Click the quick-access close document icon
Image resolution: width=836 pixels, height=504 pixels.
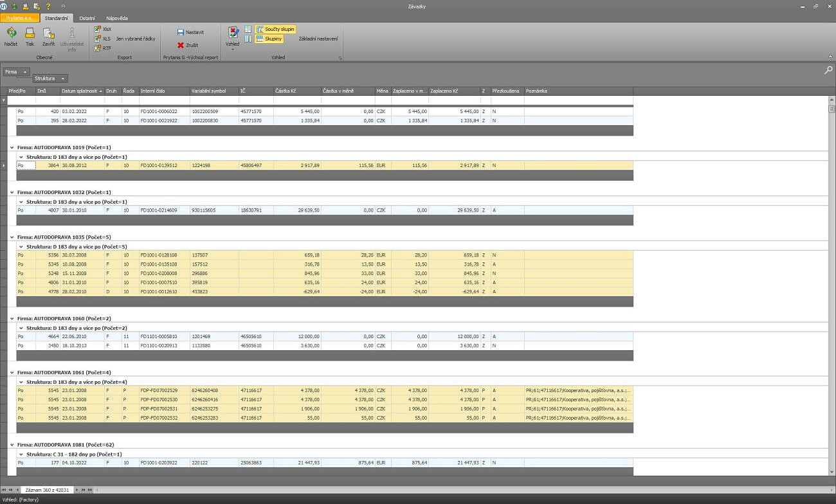click(x=37, y=6)
